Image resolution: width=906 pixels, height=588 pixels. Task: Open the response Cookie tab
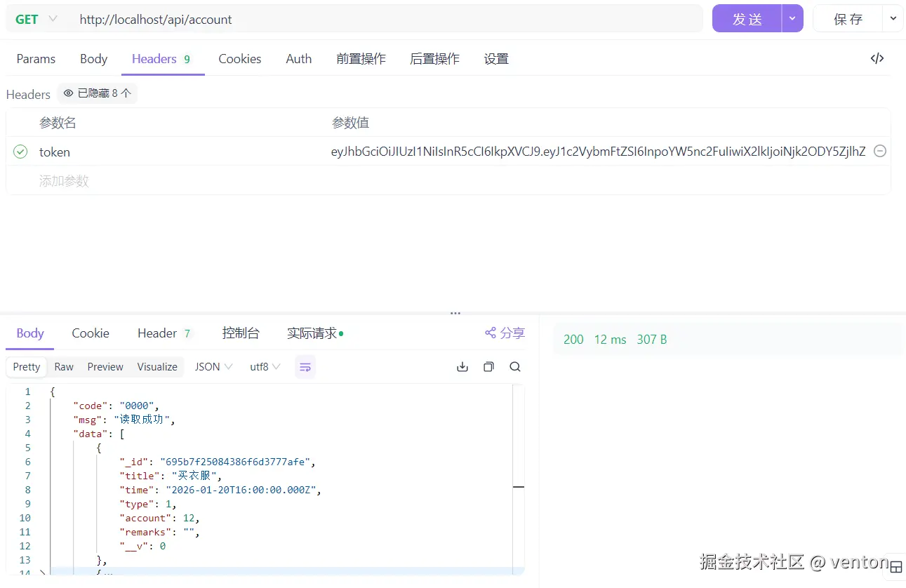coord(91,333)
